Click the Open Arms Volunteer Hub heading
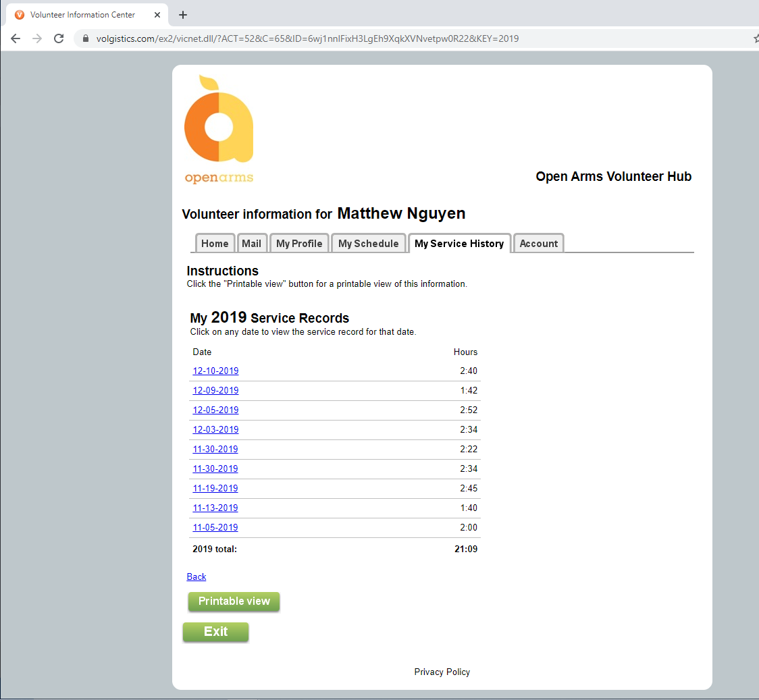This screenshot has height=700, width=759. coord(613,177)
